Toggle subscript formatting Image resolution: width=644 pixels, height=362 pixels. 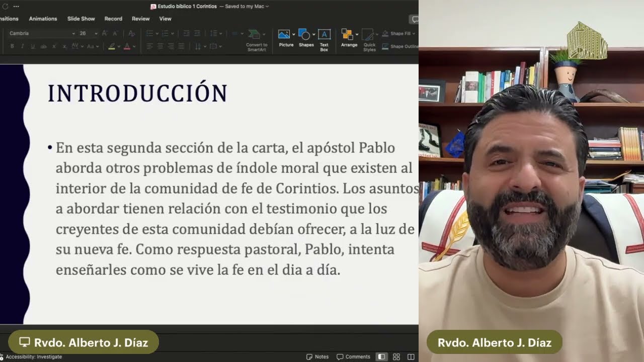(x=64, y=46)
